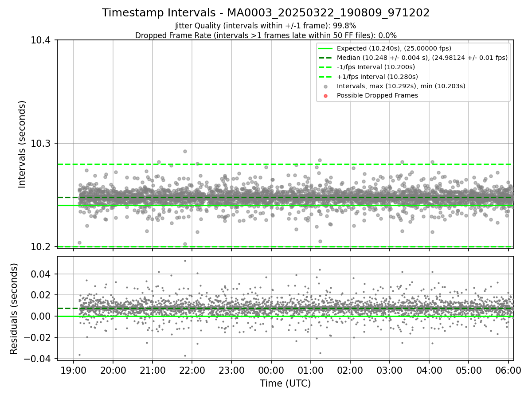
Task: Click the 03:00 time tick label
Action: click(390, 370)
